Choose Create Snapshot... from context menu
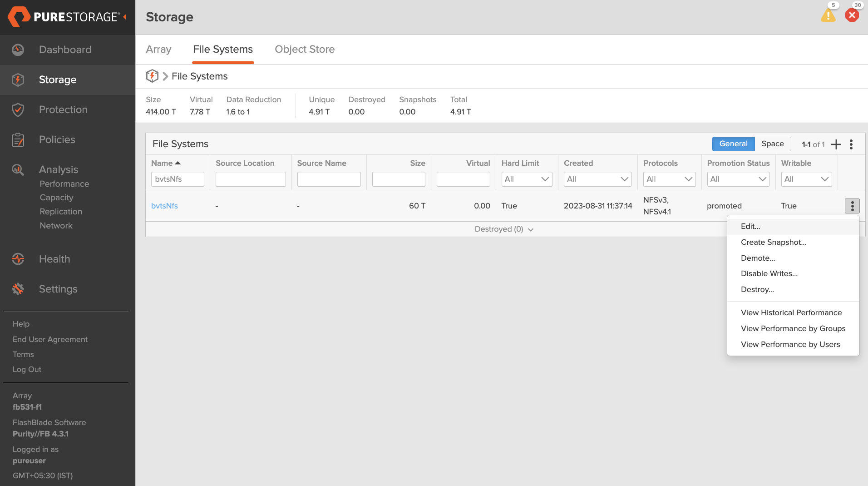Viewport: 868px width, 486px height. click(774, 242)
